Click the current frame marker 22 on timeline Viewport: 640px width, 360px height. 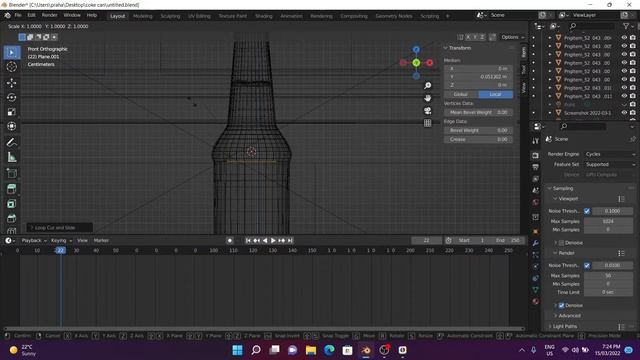[x=60, y=250]
